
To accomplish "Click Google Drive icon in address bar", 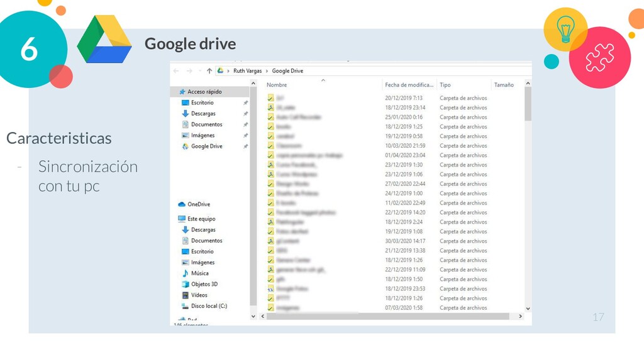I will (220, 70).
